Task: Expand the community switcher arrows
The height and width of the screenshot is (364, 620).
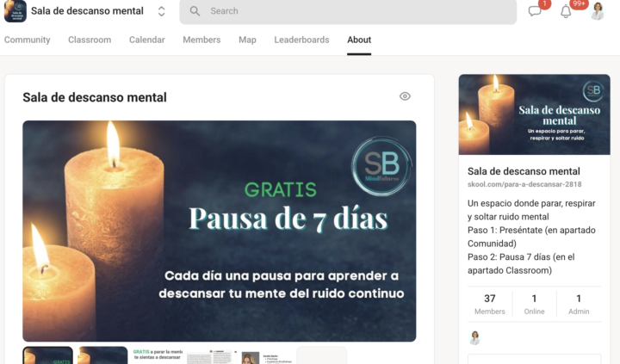Action: [x=161, y=11]
